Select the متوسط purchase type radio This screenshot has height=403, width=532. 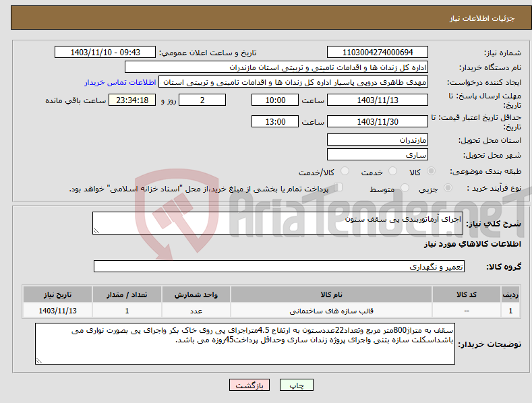(x=405, y=187)
